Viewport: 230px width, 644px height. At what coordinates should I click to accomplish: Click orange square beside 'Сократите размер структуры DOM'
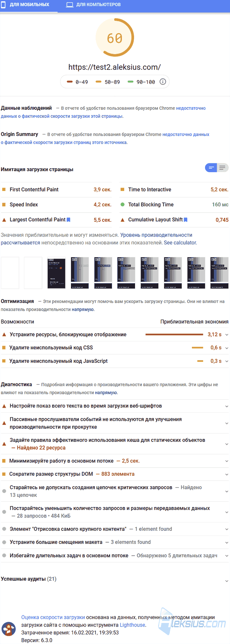4,474
